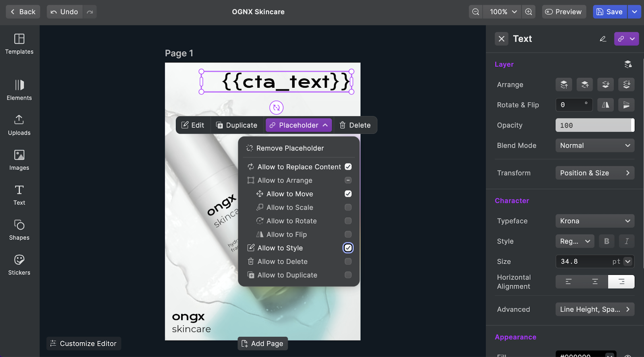The width and height of the screenshot is (644, 357).
Task: Enable Allow to Delete
Action: (348, 262)
